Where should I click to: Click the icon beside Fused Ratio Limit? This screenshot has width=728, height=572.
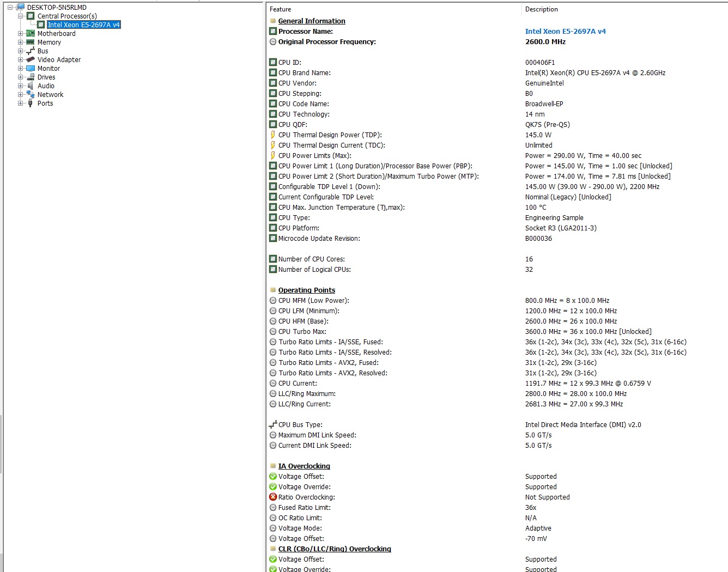(273, 508)
